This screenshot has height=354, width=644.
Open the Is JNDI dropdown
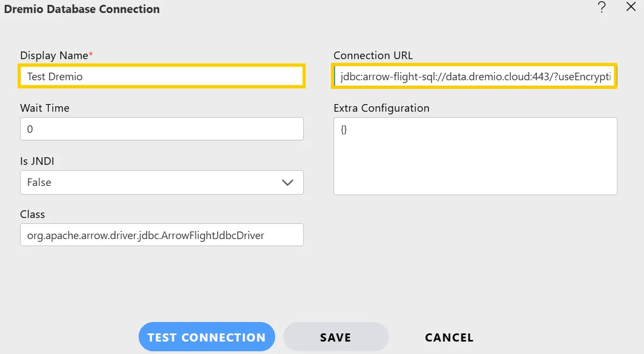[162, 182]
